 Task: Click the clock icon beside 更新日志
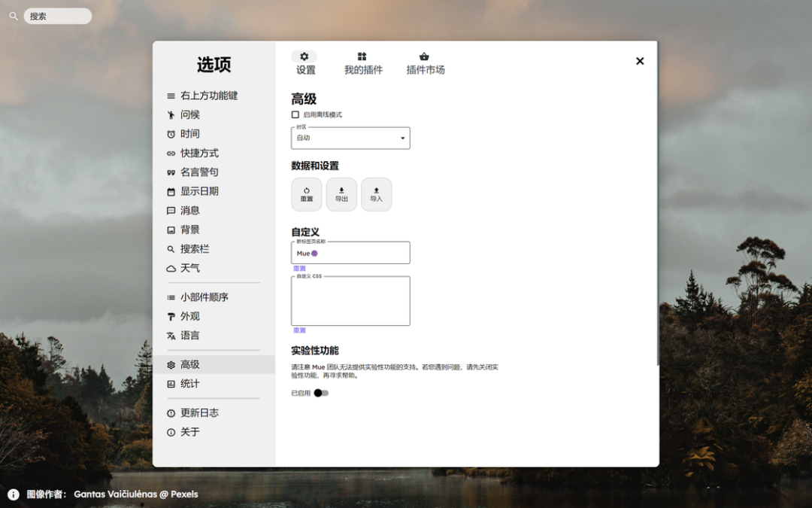[x=171, y=413]
